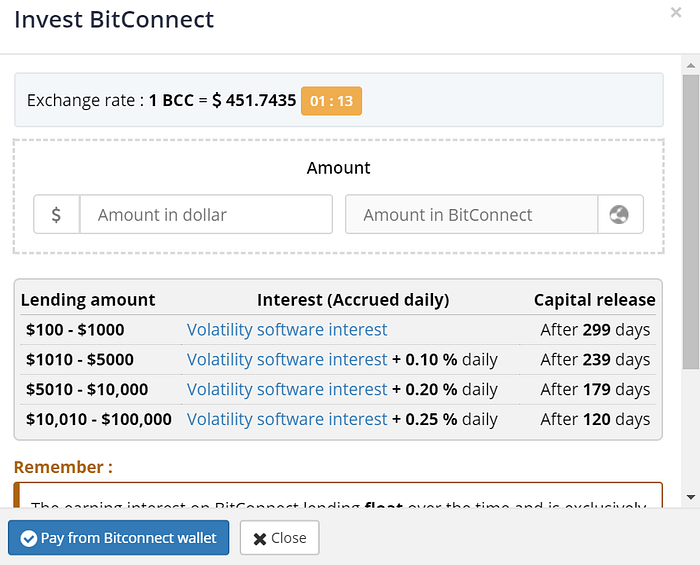Click the dollar sign icon addon
Viewport: 700px width, 565px height.
click(x=57, y=214)
